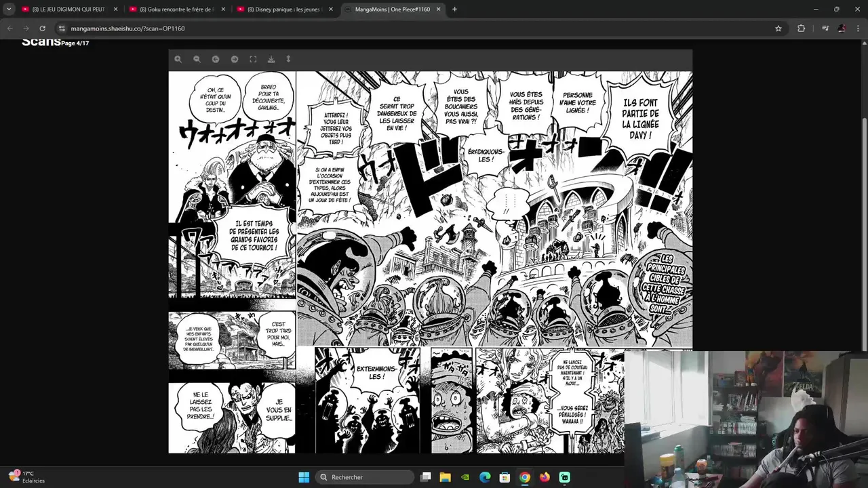Go to next manga page arrow
This screenshot has height=488, width=868.
[x=235, y=59]
